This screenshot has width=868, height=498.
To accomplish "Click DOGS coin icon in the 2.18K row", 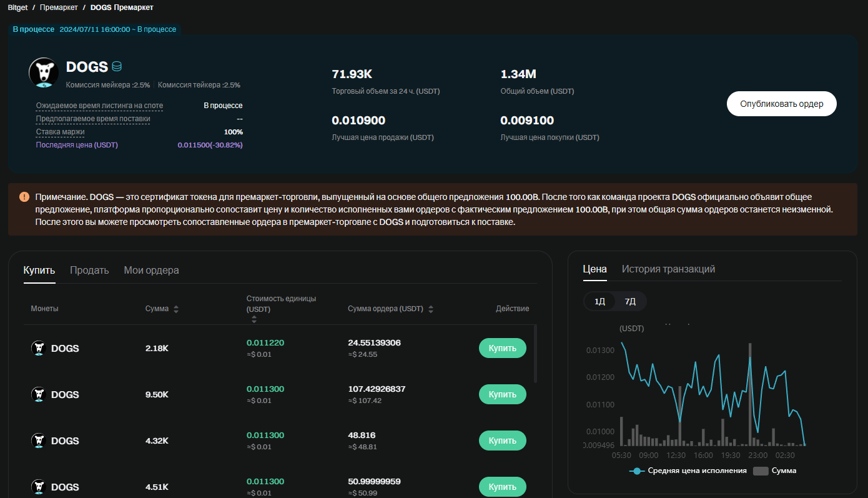I will (39, 348).
